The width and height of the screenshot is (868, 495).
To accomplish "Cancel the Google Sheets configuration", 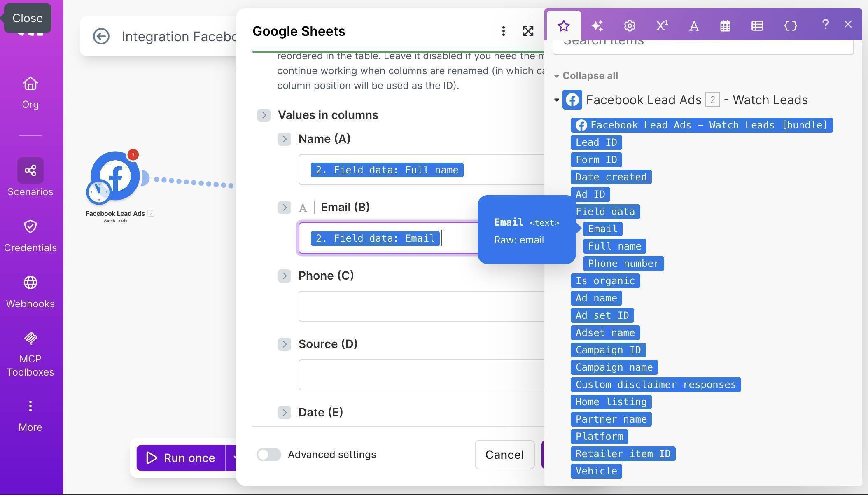I will 504,455.
